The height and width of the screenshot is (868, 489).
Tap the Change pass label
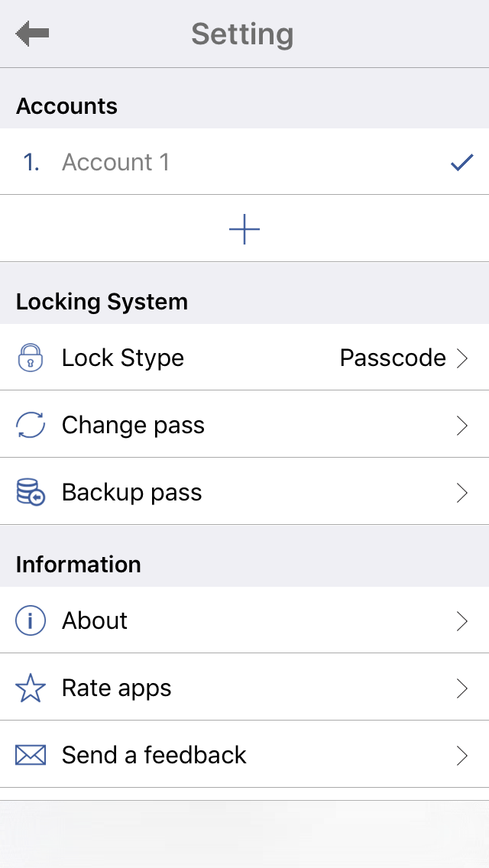pyautogui.click(x=133, y=425)
